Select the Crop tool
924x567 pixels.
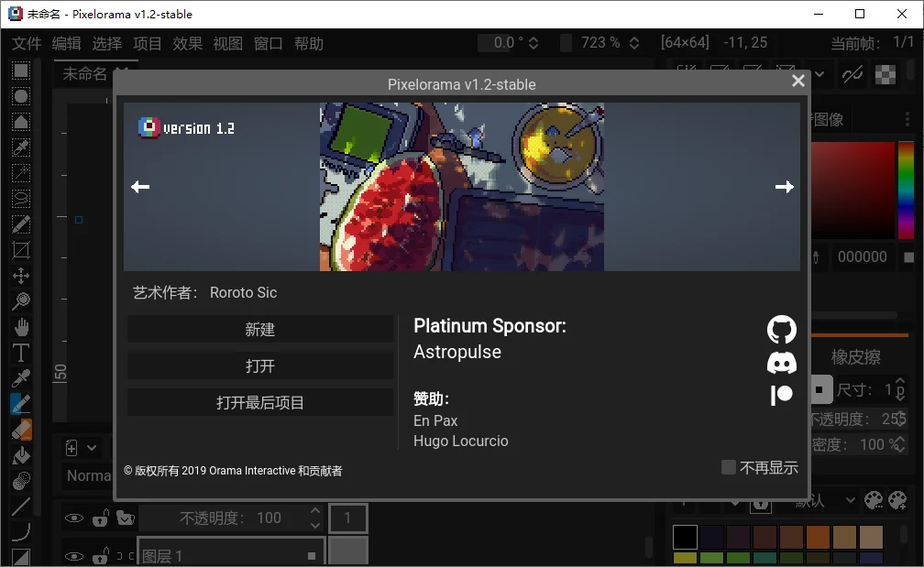(20, 250)
